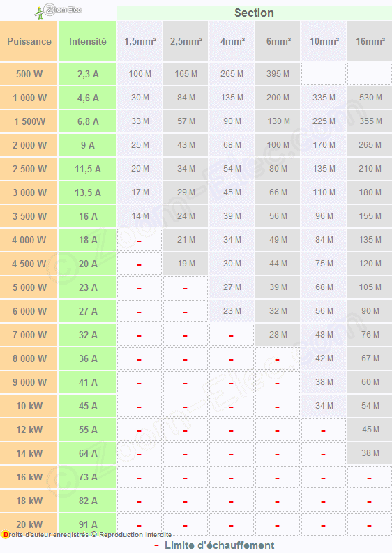Open the Droits d'auteur enregistrés link
Viewport: 392px width, 553px height.
point(89,535)
